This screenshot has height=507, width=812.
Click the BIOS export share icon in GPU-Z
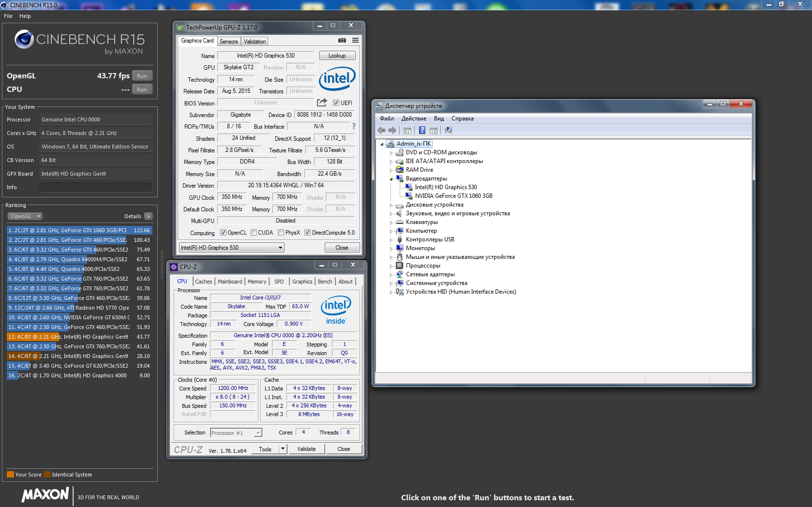[x=322, y=103]
